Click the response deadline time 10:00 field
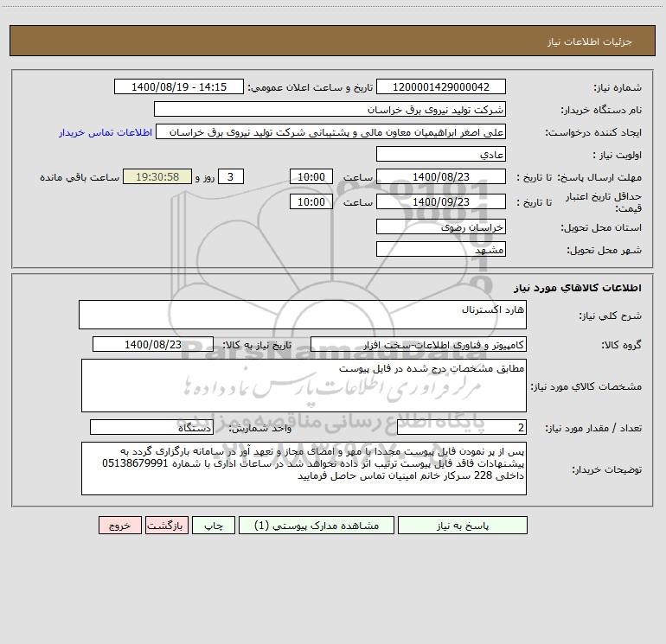This screenshot has height=644, width=666. (311, 176)
